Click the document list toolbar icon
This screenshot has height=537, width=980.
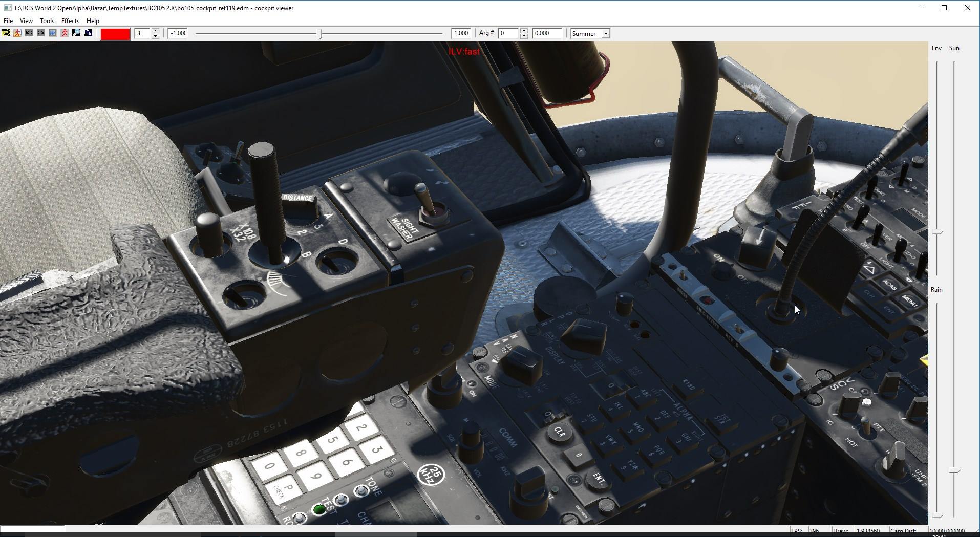88,33
